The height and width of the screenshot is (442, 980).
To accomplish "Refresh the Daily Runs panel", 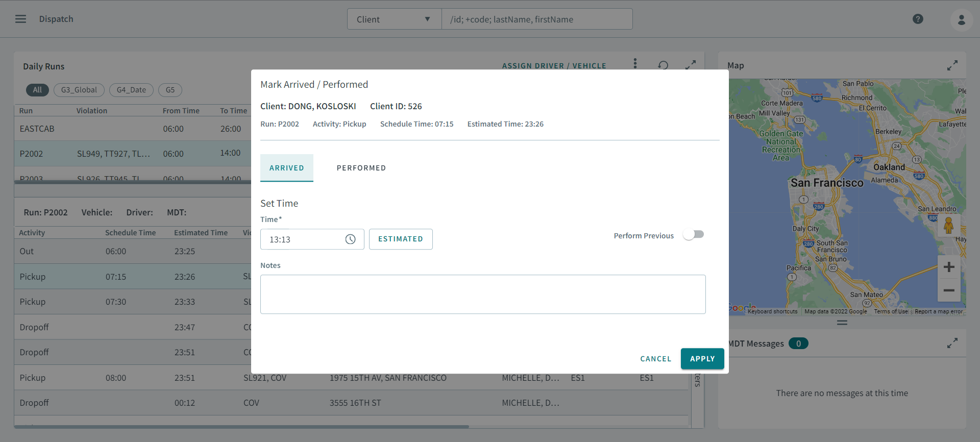I will coord(663,65).
